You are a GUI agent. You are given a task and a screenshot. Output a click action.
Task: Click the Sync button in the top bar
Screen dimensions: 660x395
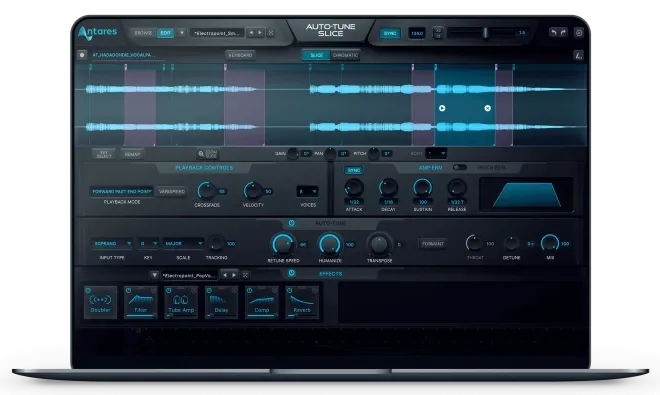pos(390,33)
